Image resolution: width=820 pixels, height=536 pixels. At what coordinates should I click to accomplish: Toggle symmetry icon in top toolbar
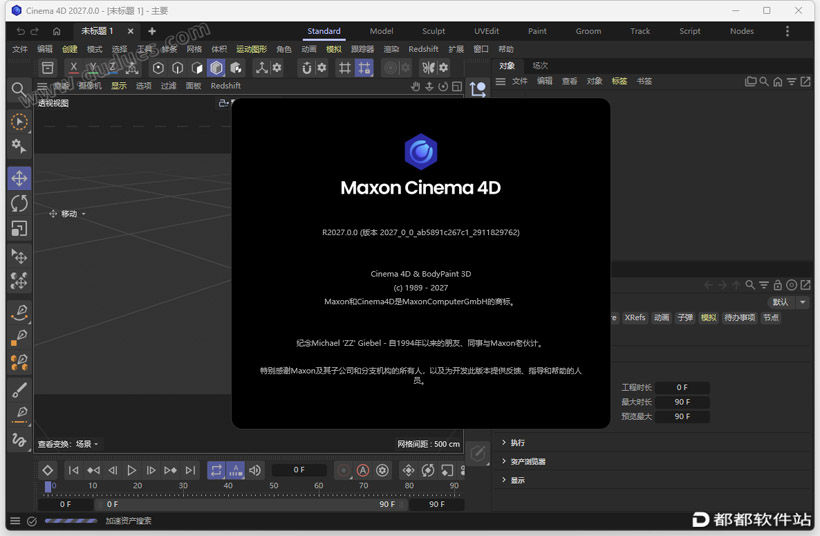[428, 67]
